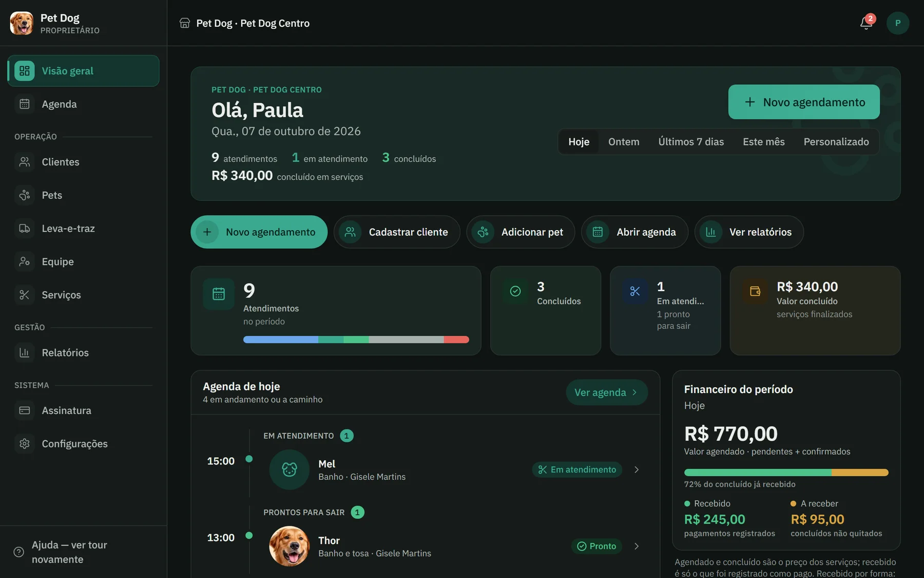924x578 pixels.
Task: Click the Leva-e-traz truck icon
Action: [24, 229]
